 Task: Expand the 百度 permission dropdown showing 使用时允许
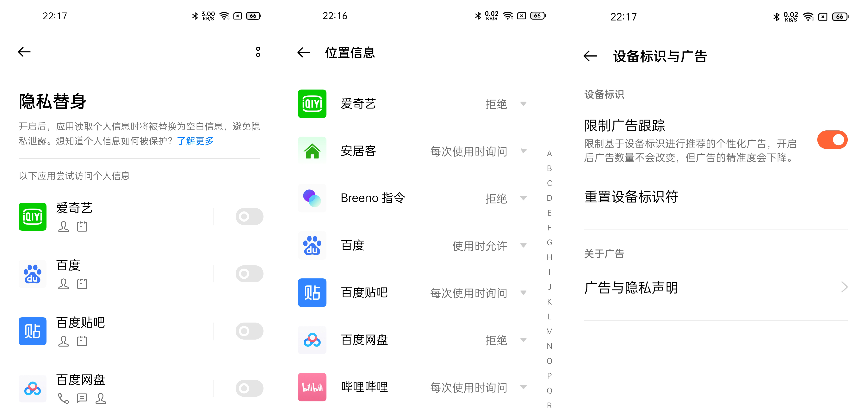tap(523, 246)
